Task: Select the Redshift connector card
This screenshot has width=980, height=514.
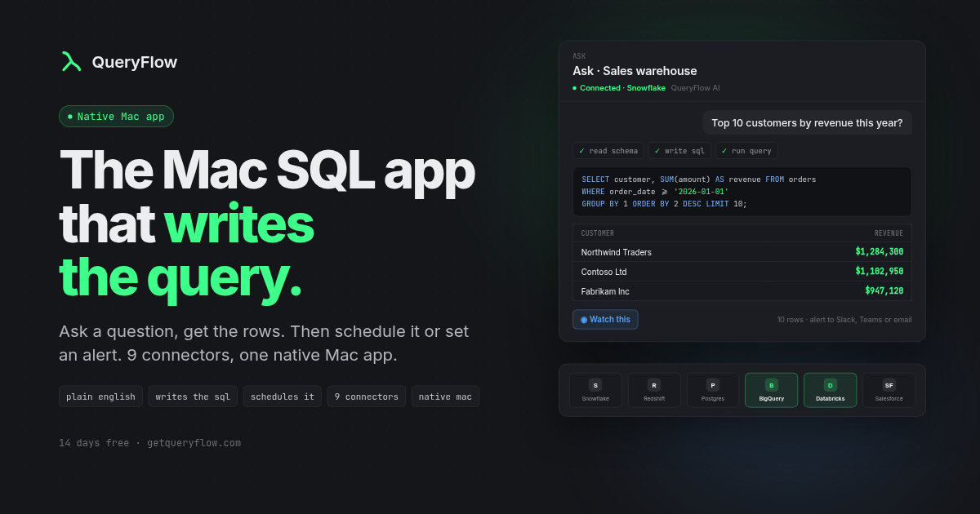Action: coord(654,390)
